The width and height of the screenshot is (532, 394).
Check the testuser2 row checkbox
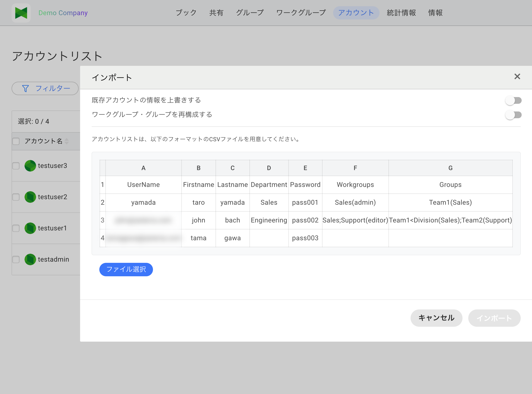click(16, 197)
